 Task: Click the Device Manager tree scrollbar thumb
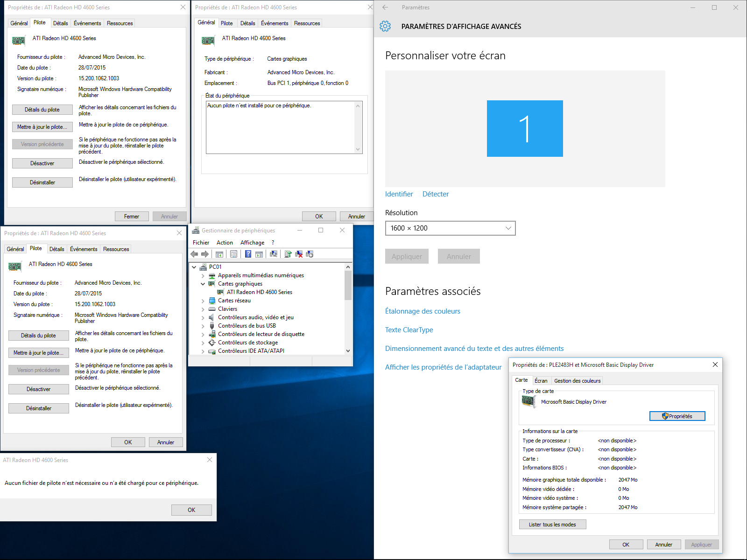pyautogui.click(x=348, y=285)
